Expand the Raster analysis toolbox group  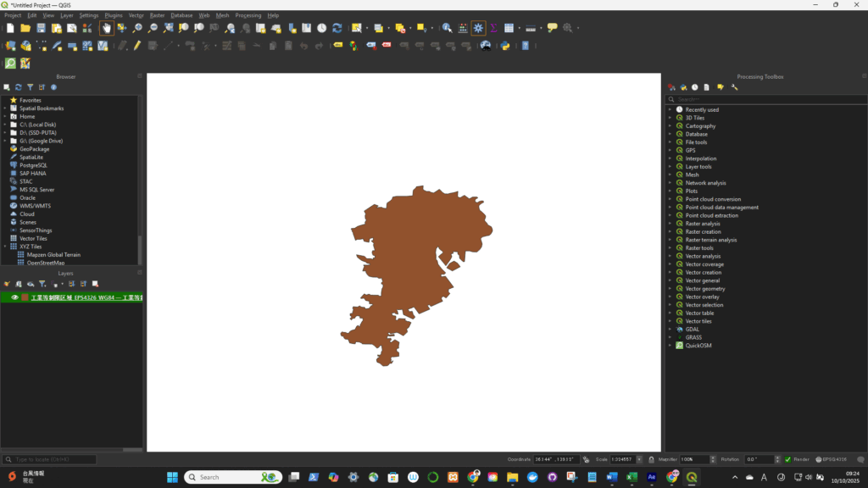[670, 224]
